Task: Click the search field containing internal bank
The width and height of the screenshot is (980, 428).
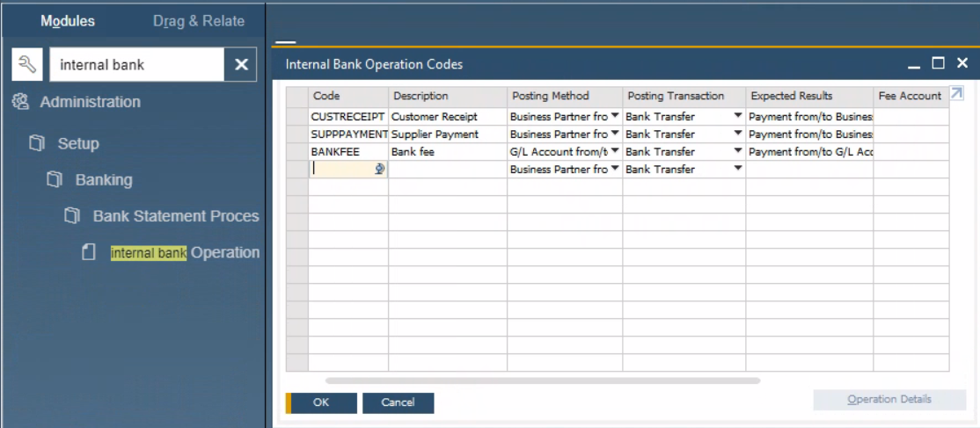Action: pyautogui.click(x=137, y=64)
